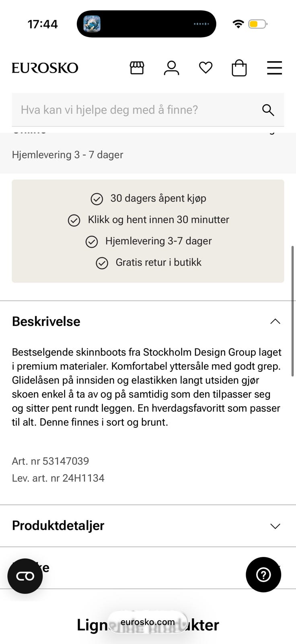This screenshot has width=296, height=644.
Task: Expand the Produktdetaljer section
Action: (x=275, y=526)
